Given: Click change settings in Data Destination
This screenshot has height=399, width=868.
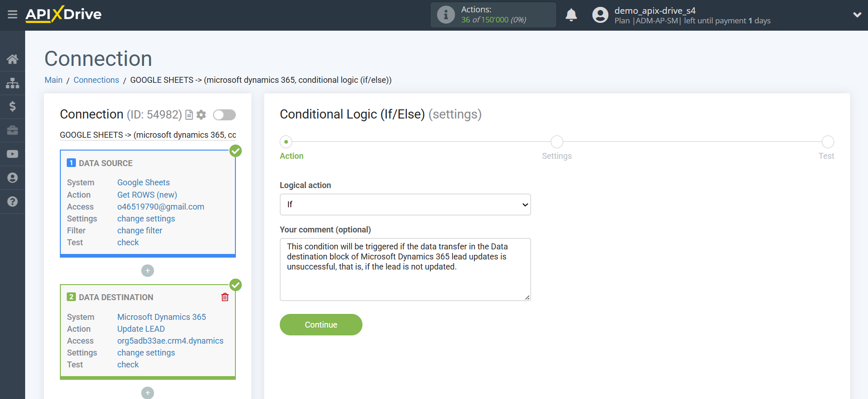Looking at the screenshot, I should (146, 353).
